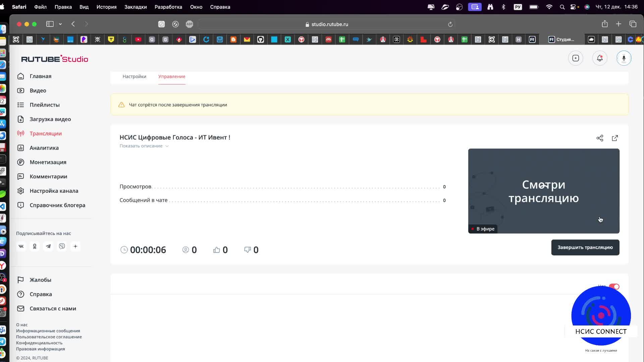
Task: Open Конфиденциальность link
Action: pos(39,343)
